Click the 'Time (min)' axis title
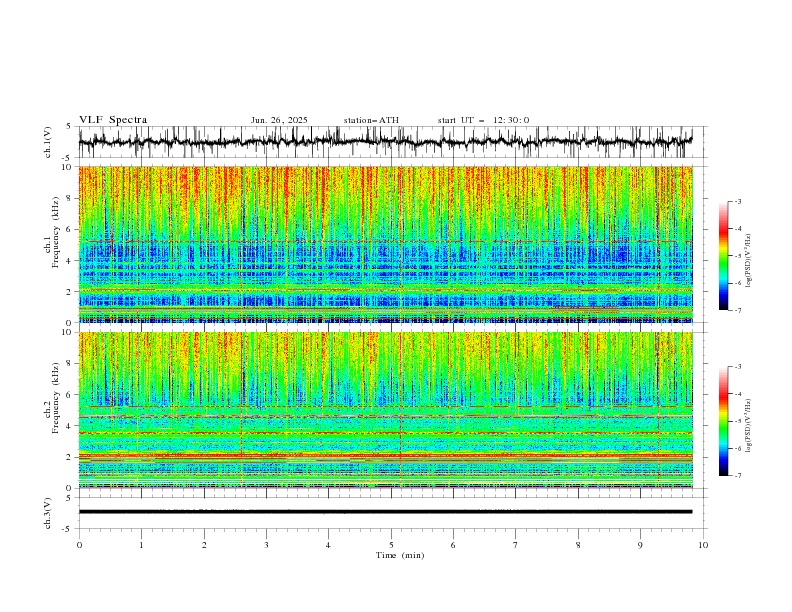 pos(400,555)
